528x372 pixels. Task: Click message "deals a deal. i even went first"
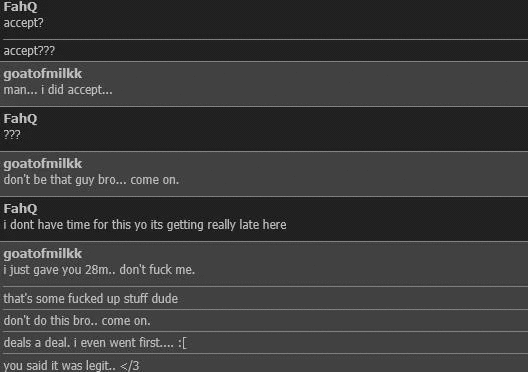click(95, 343)
